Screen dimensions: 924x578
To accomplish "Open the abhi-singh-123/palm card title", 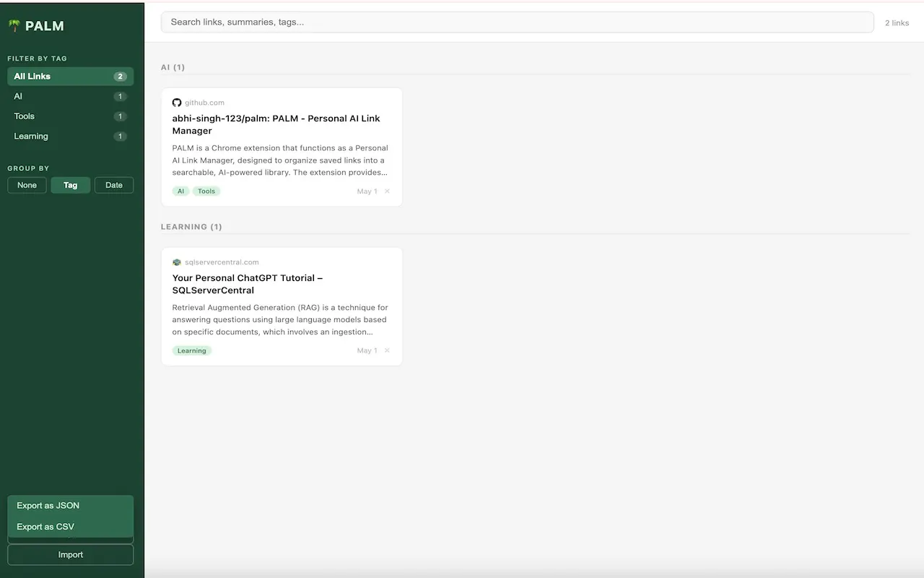I will 276,124.
